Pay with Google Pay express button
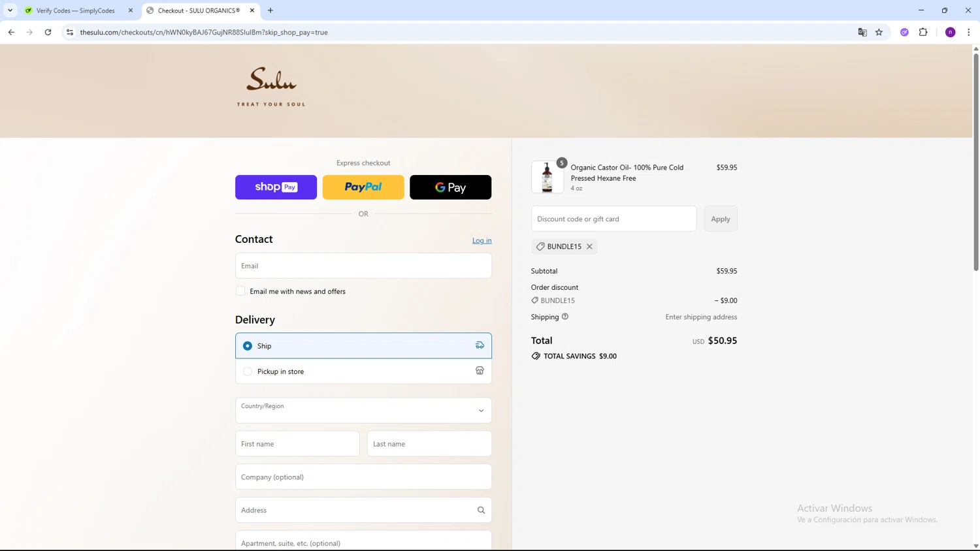This screenshot has width=980, height=551. coord(450,187)
